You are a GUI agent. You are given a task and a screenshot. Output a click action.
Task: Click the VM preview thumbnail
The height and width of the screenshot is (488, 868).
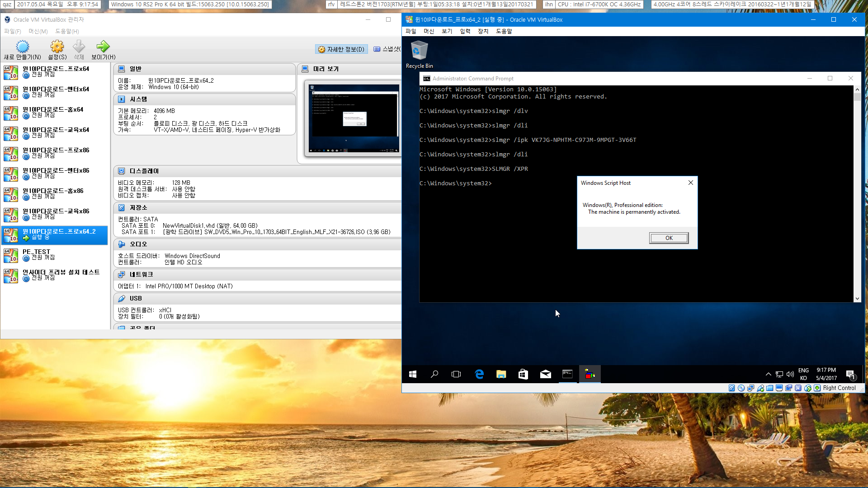354,118
